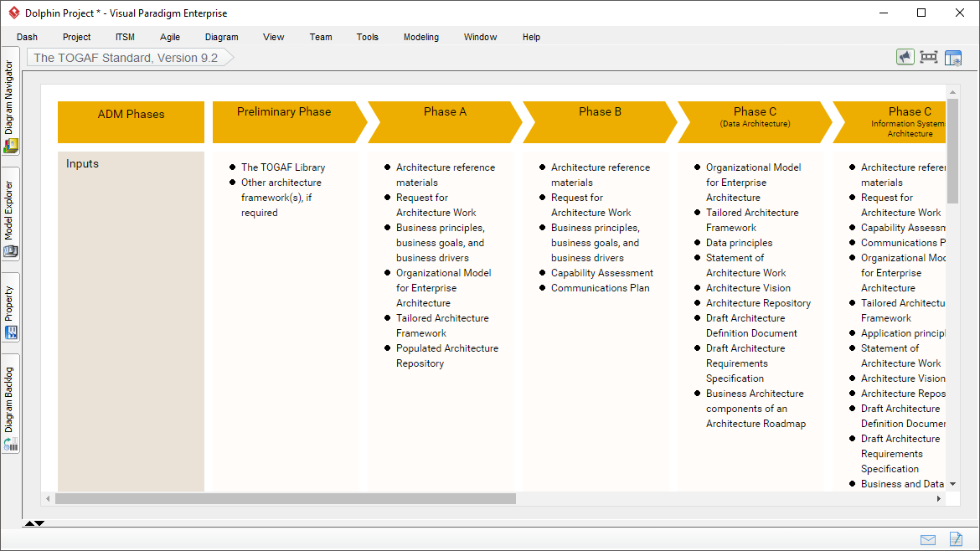
Task: Click 'Capability Assessment' under Phase B
Action: pos(602,273)
